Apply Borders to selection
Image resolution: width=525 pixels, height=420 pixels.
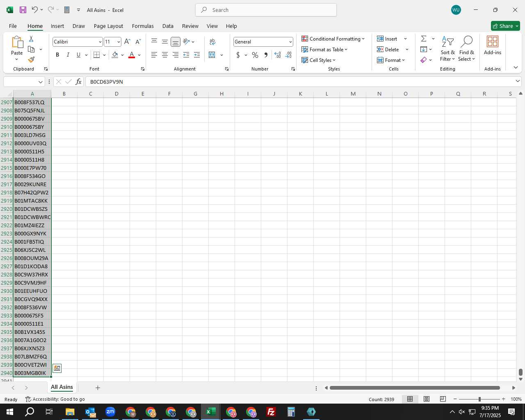[x=97, y=55]
